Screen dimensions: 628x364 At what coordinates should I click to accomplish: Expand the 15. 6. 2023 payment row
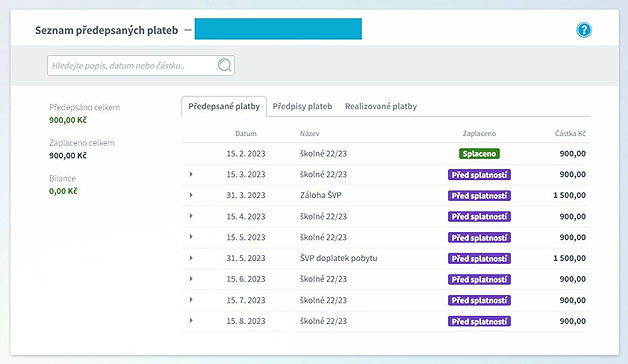(191, 279)
